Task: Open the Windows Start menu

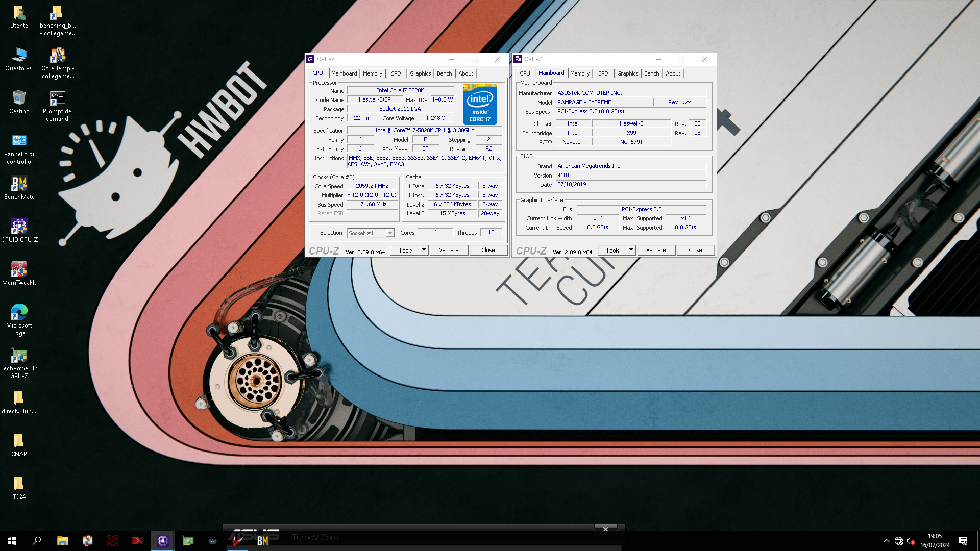Action: [x=12, y=541]
